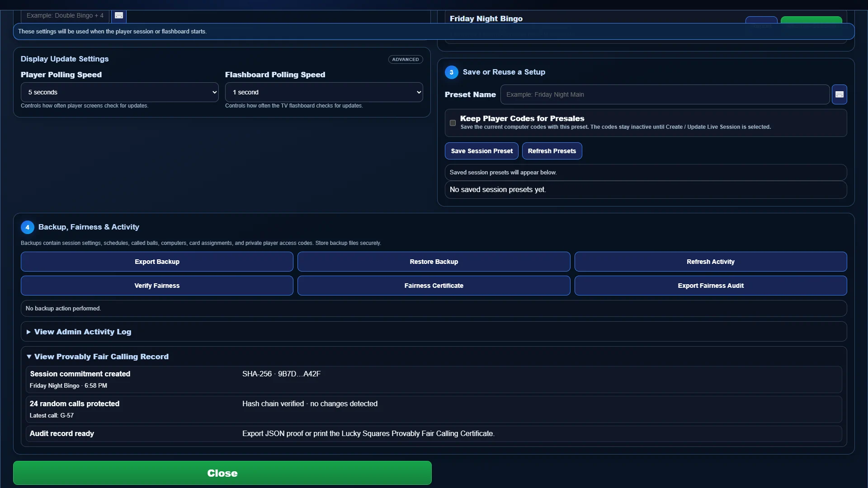Click the Friday Night Bingo heading
868x488 pixels.
tap(486, 19)
